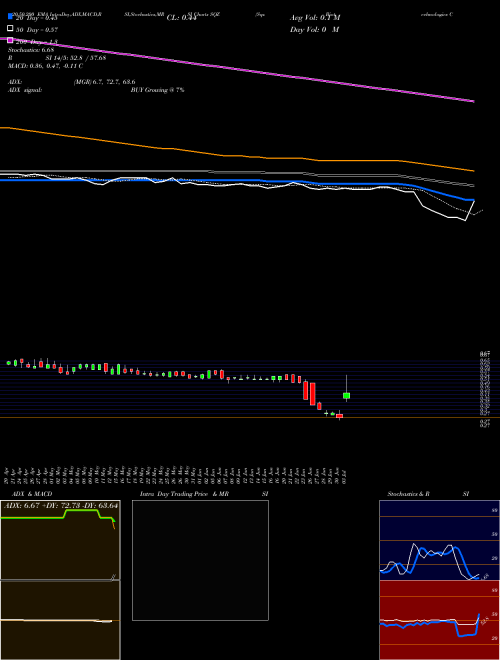
Task: Click the red RSI chart panel
Action: 439,620
